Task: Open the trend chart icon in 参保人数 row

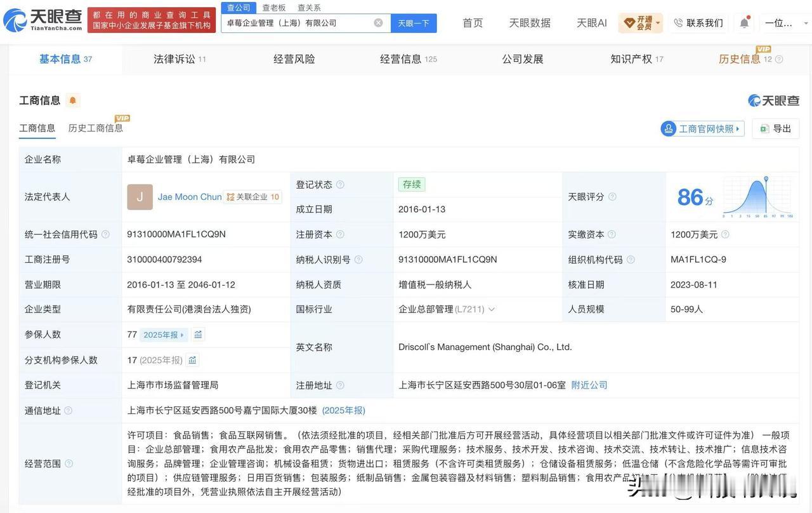Action: (198, 335)
